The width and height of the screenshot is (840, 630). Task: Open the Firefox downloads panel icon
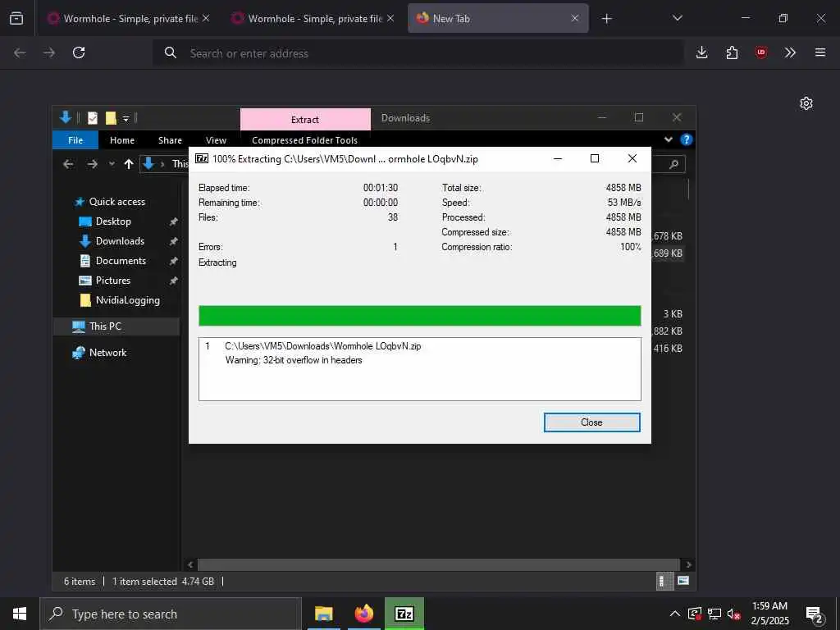[x=702, y=52]
